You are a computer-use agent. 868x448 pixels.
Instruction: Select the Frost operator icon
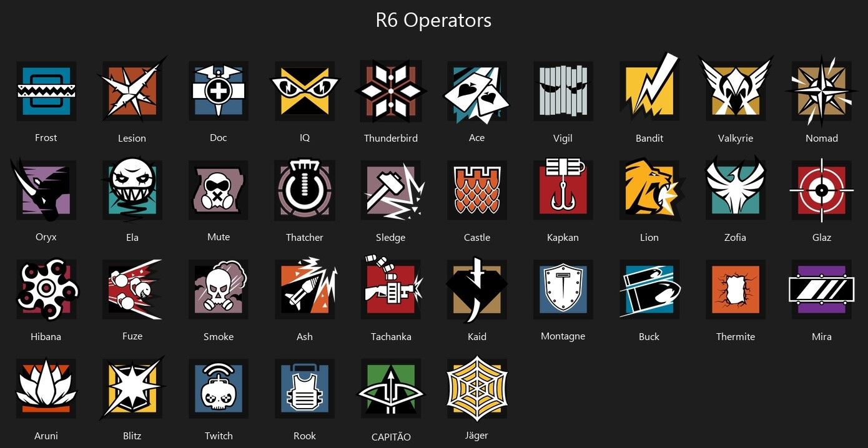pyautogui.click(x=46, y=91)
